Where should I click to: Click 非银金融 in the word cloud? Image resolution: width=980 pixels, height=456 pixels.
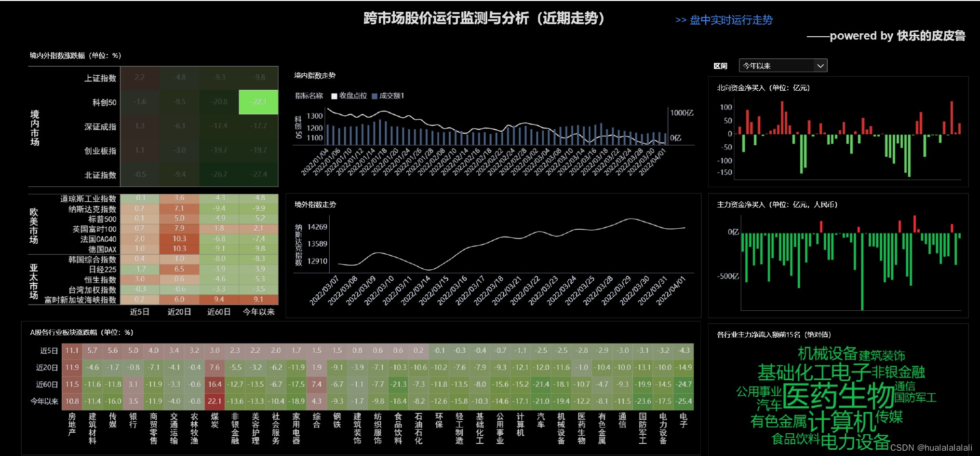click(x=898, y=372)
